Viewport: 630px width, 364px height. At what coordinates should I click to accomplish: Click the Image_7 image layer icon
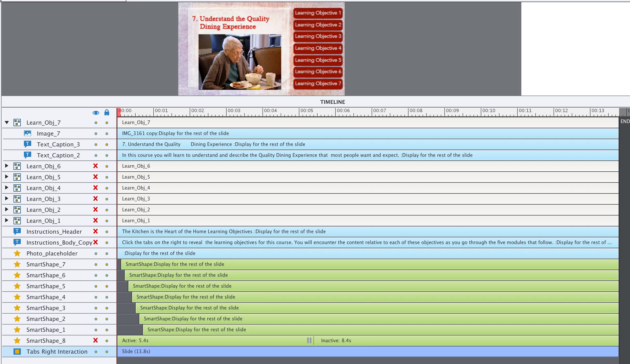(28, 133)
